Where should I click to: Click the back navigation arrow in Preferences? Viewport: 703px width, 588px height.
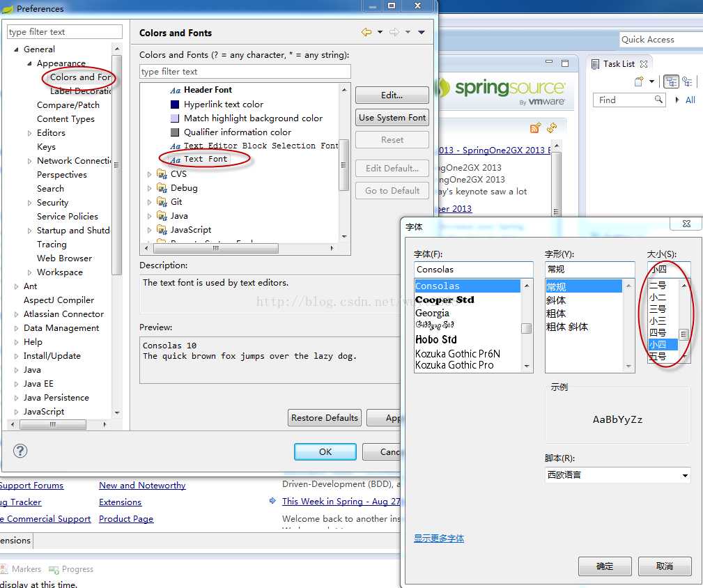[x=366, y=32]
